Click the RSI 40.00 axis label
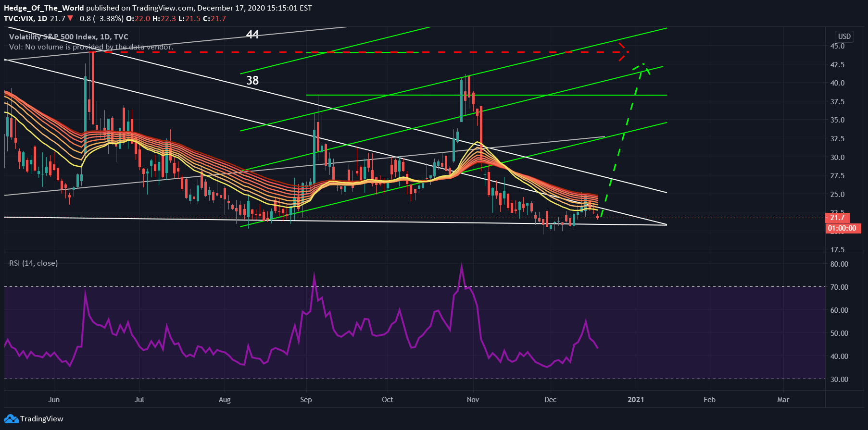Image resolution: width=868 pixels, height=430 pixels. [x=839, y=356]
